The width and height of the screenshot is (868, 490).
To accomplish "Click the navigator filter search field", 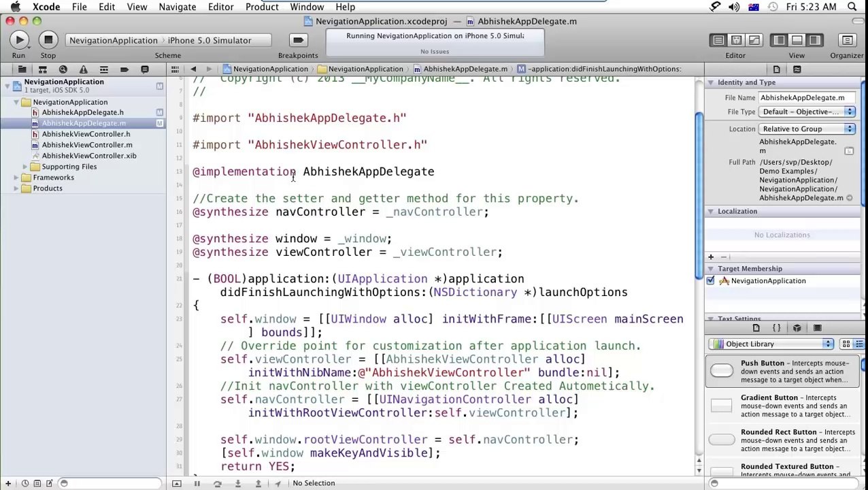I will 109,483.
